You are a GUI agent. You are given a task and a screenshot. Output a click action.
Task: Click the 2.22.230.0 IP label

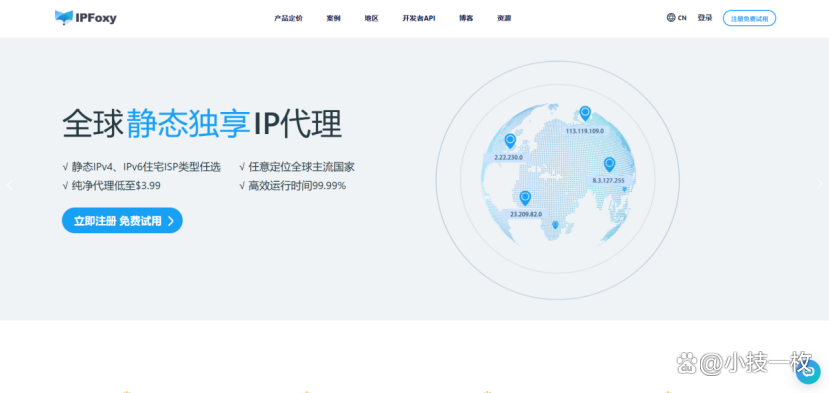pos(508,158)
